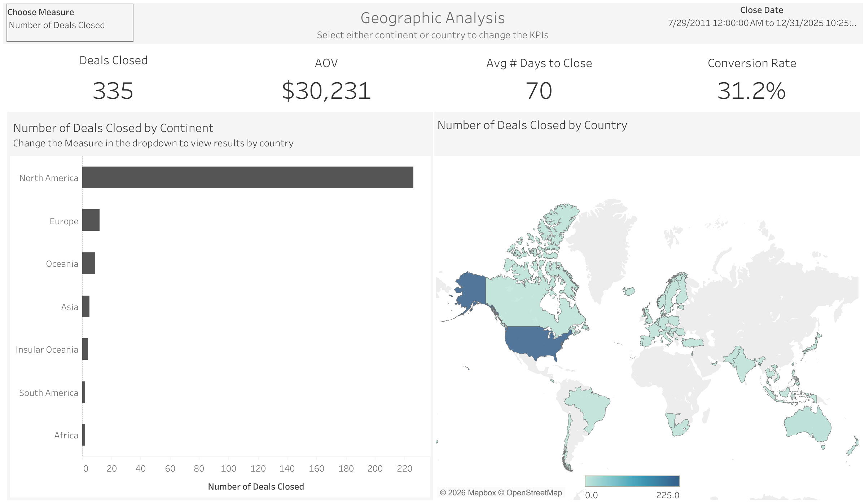This screenshot has width=865, height=504.
Task: Click the map color gradient legend
Action: coord(632,481)
